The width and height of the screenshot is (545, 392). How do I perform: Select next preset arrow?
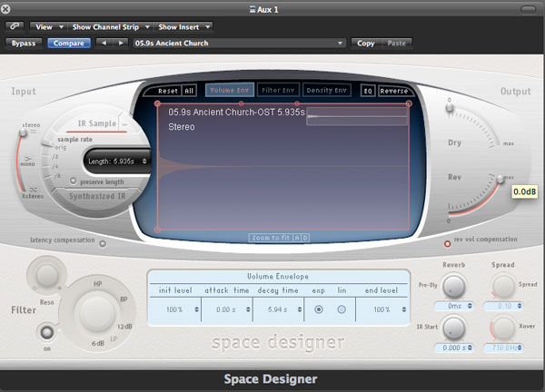click(121, 43)
